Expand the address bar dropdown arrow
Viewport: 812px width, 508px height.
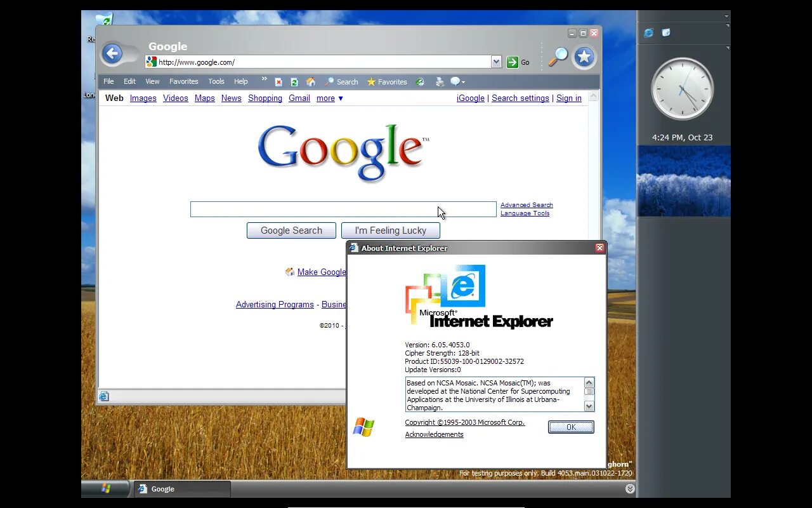pyautogui.click(x=496, y=62)
